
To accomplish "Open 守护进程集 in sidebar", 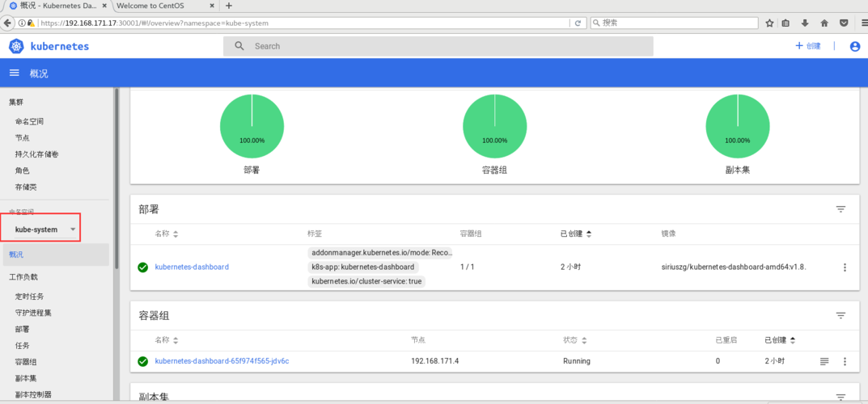I will coord(33,313).
